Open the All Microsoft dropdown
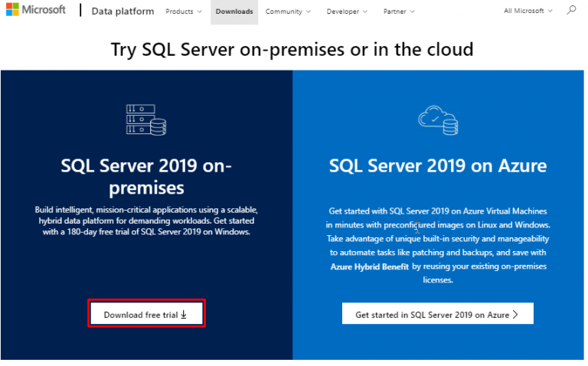This screenshot has width=588, height=366. [528, 11]
